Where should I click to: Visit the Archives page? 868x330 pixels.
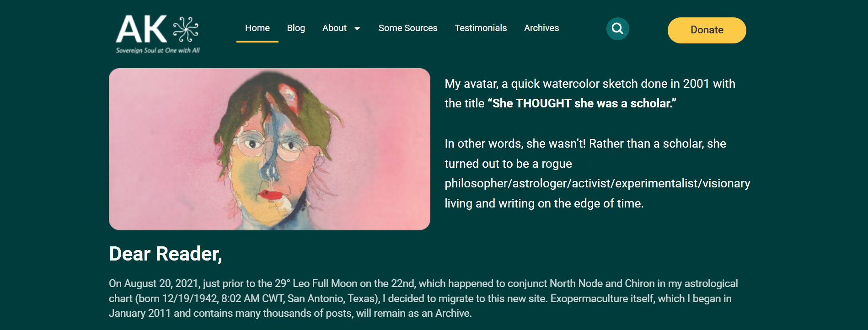[541, 28]
